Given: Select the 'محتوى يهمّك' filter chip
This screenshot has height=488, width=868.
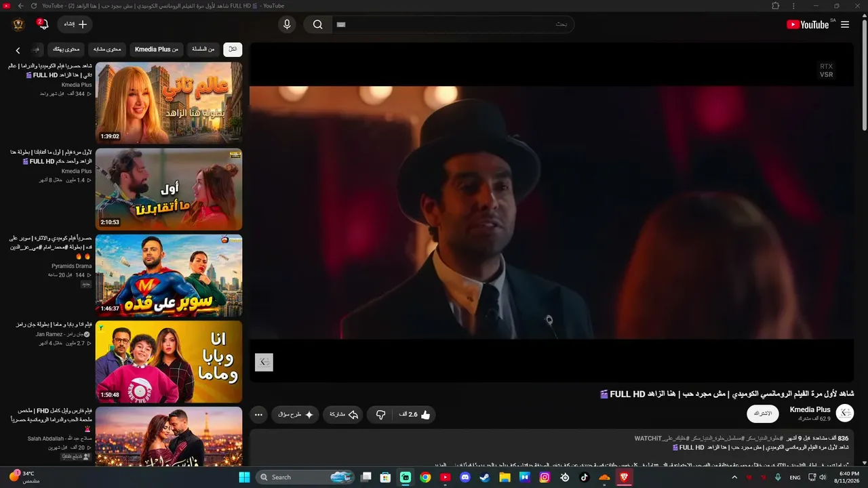Looking at the screenshot, I should [x=66, y=49].
